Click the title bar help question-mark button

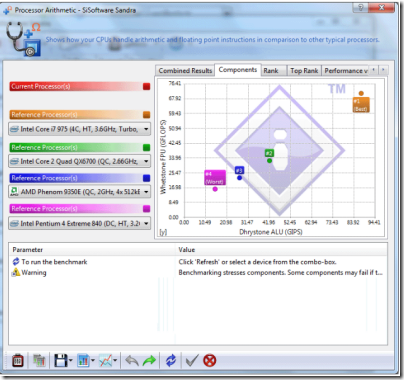pos(361,7)
